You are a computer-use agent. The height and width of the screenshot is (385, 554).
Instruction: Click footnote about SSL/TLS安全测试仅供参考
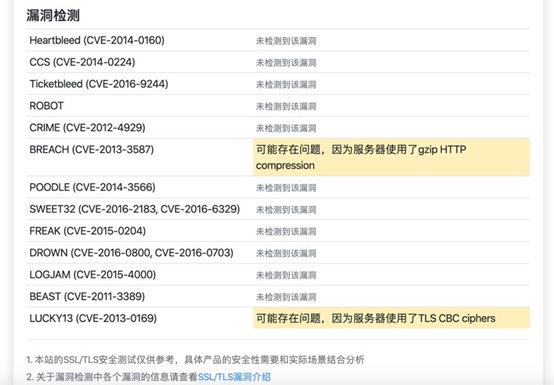[195, 360]
